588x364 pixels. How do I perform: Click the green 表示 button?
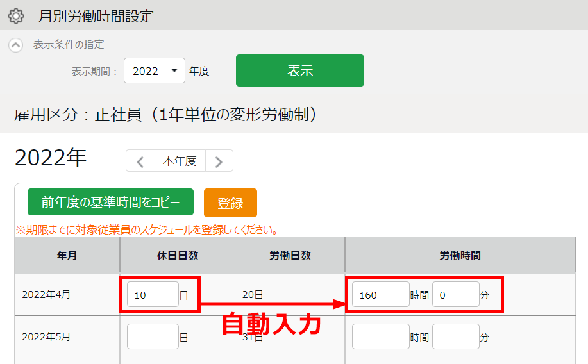[x=300, y=70]
